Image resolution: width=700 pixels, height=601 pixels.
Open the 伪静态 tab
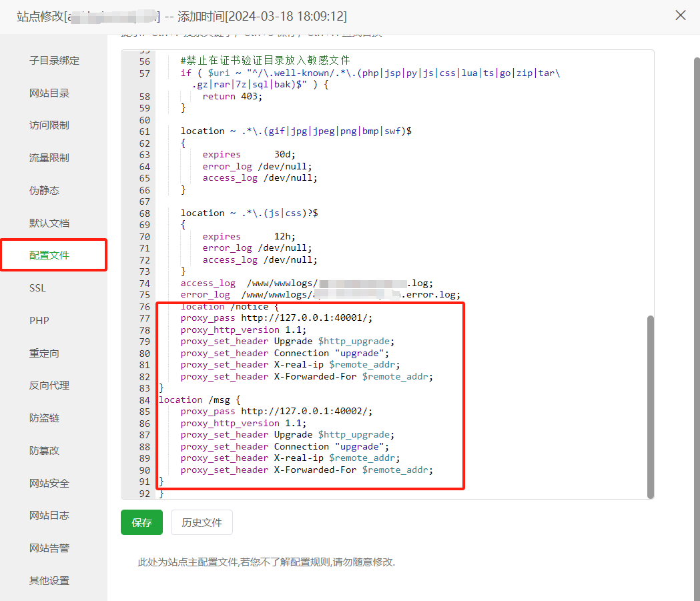[44, 191]
